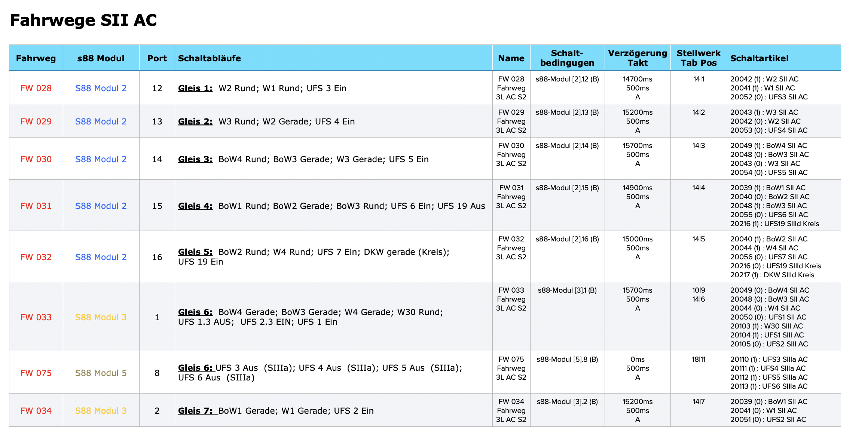Viewport: 868px width, 438px height.
Task: Click the FW 028 link
Action: (36, 88)
